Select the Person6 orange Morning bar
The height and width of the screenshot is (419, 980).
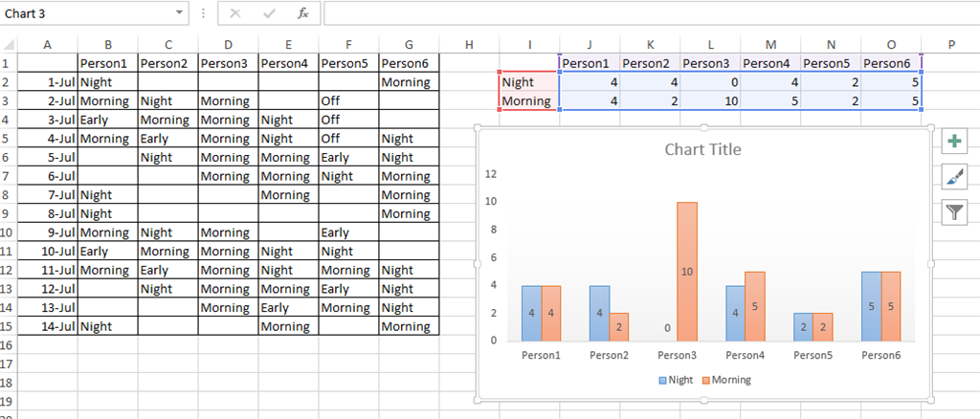pyautogui.click(x=891, y=306)
